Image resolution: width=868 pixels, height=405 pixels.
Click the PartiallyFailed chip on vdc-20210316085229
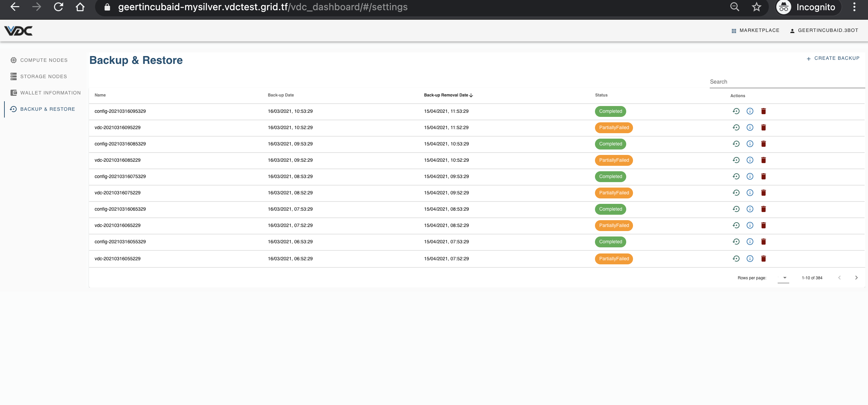tap(613, 160)
